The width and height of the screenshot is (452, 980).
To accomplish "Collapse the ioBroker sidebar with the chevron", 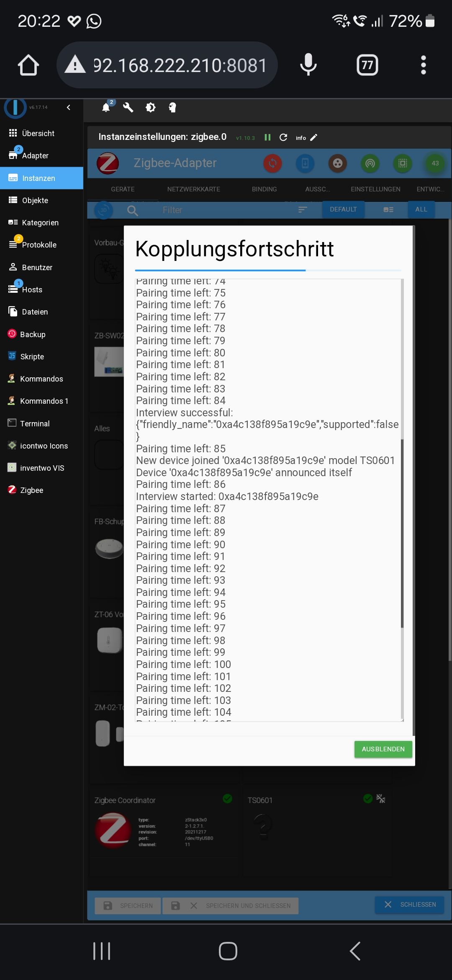I will pos(69,108).
